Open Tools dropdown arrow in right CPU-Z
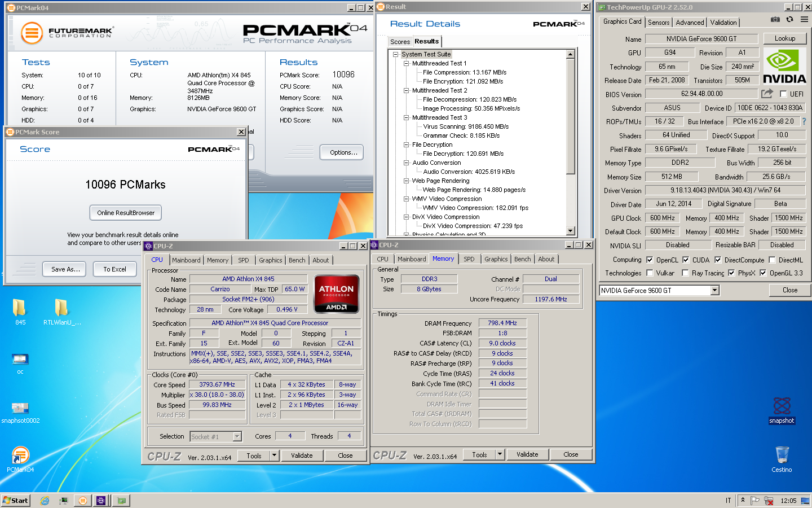 pos(500,454)
